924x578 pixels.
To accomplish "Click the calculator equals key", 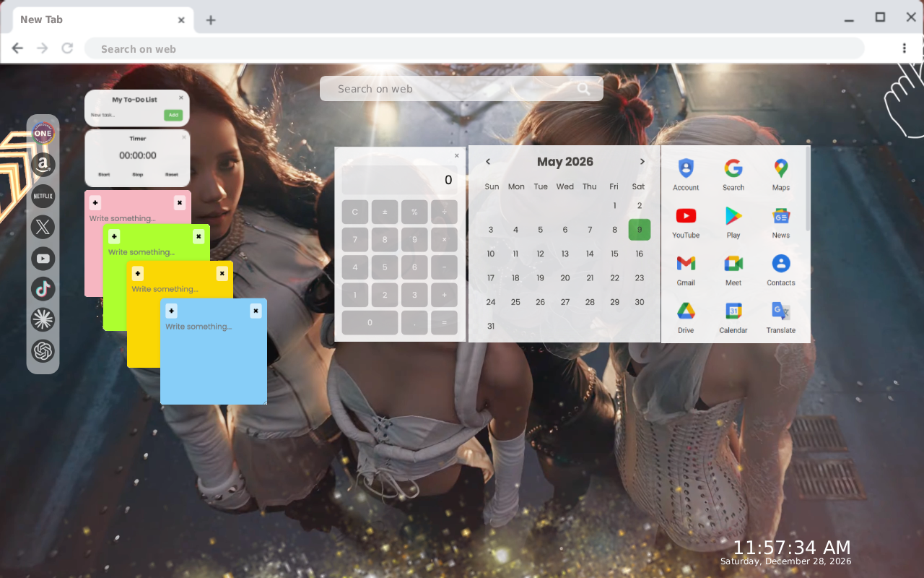I will [444, 322].
